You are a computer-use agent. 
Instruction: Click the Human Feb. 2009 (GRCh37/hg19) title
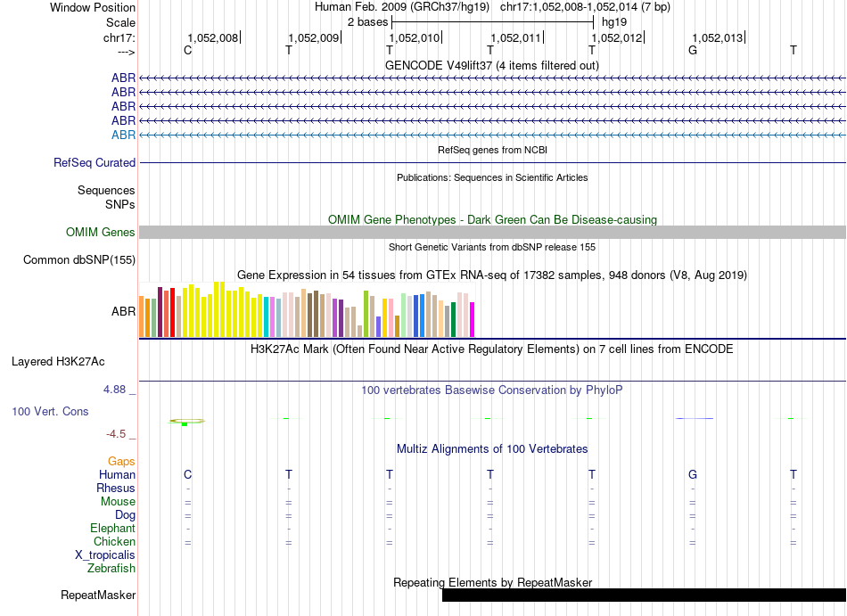(x=402, y=7)
